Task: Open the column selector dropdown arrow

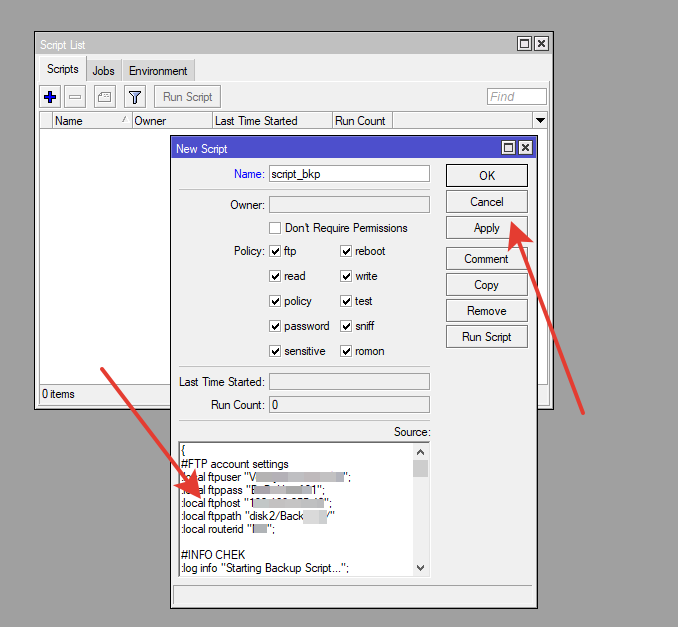Action: (541, 120)
